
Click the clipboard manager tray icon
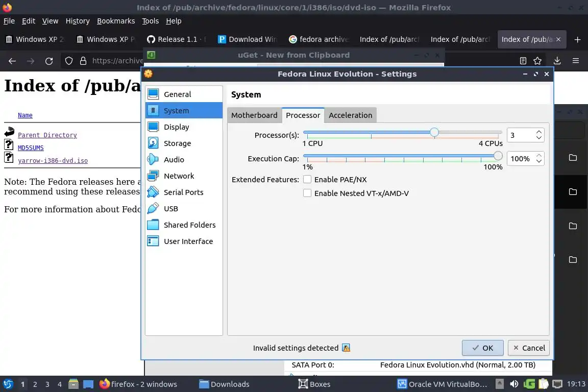pos(544,384)
